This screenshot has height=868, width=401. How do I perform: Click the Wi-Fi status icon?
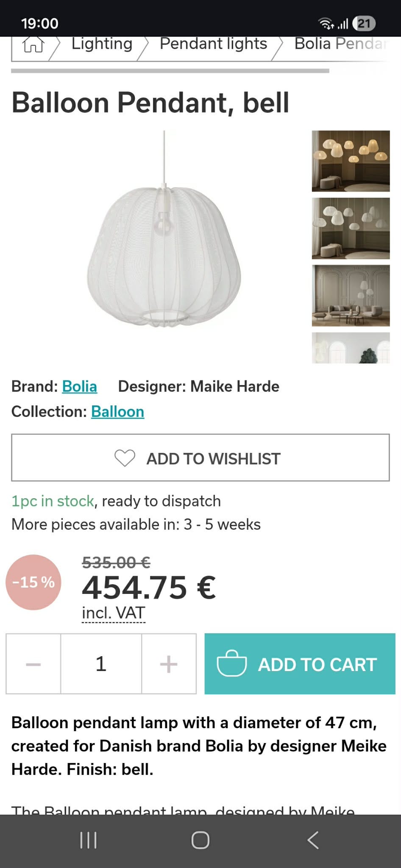point(325,23)
